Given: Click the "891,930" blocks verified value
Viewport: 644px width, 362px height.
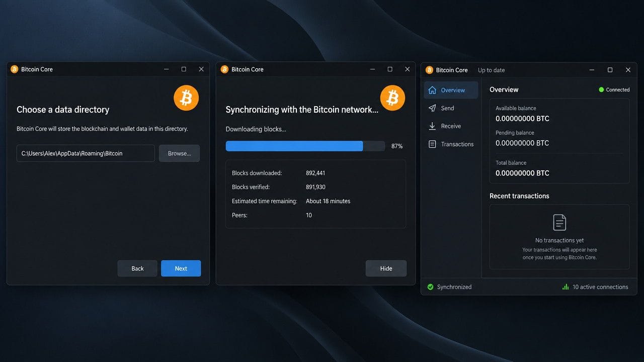Looking at the screenshot, I should (x=315, y=187).
